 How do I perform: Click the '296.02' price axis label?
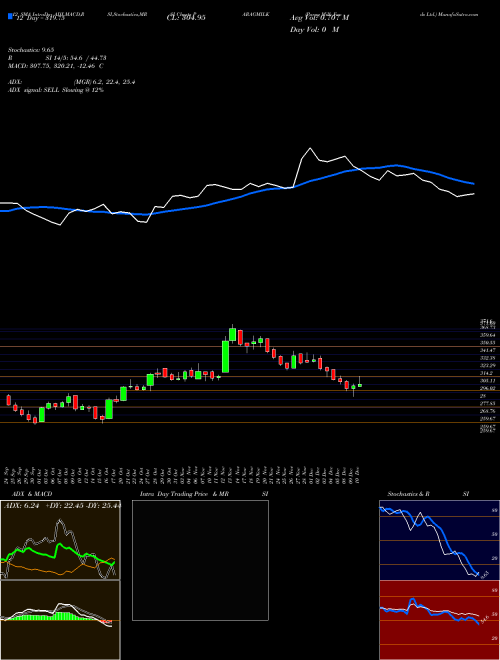tap(487, 388)
